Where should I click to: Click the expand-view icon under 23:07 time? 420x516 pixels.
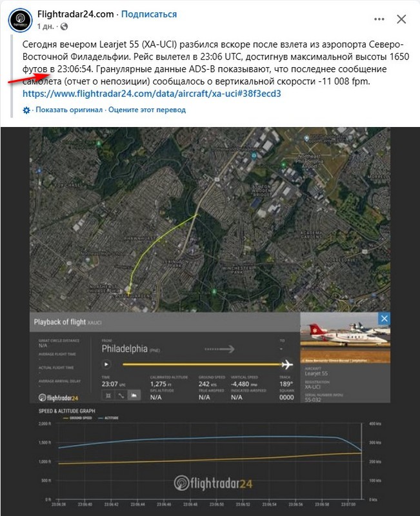point(108,395)
